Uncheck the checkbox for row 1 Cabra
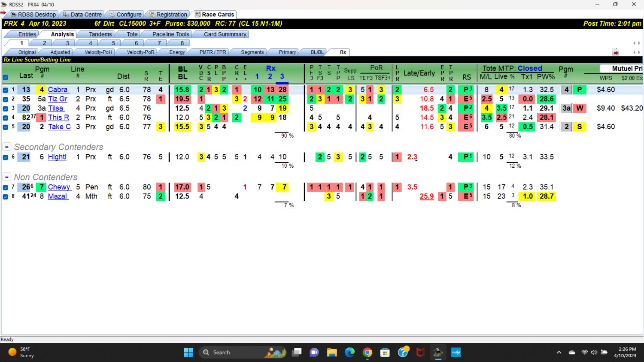 coord(6,90)
